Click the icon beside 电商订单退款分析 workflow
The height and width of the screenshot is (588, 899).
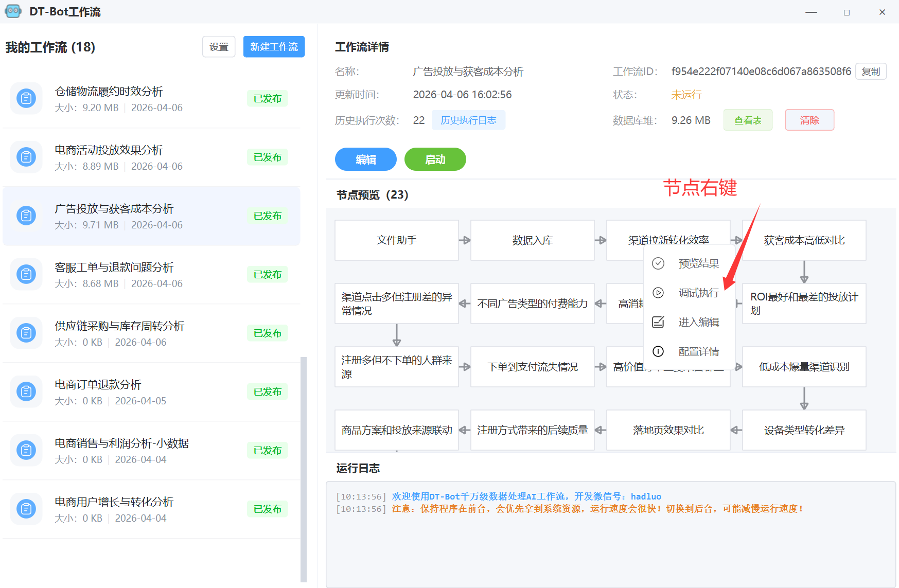tap(26, 391)
